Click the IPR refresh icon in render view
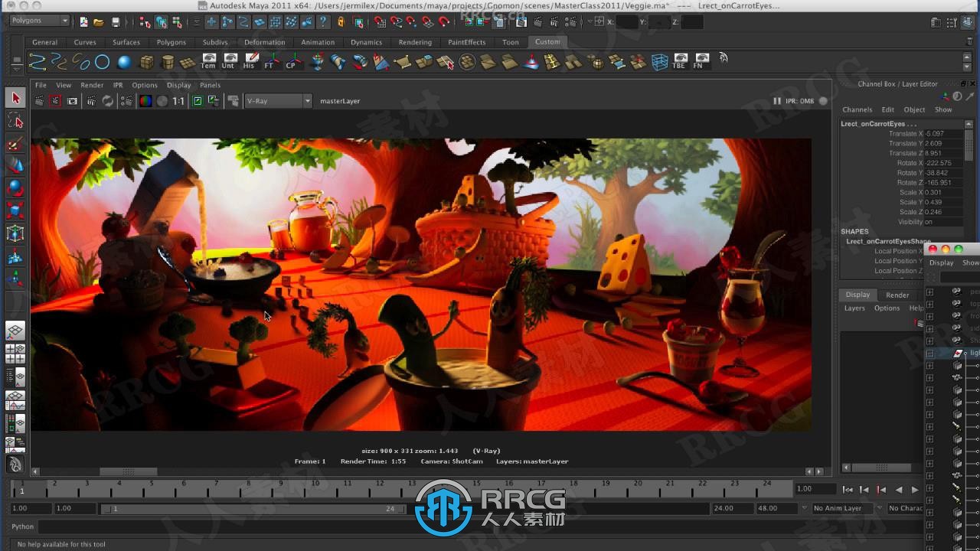980x551 pixels. tap(108, 101)
